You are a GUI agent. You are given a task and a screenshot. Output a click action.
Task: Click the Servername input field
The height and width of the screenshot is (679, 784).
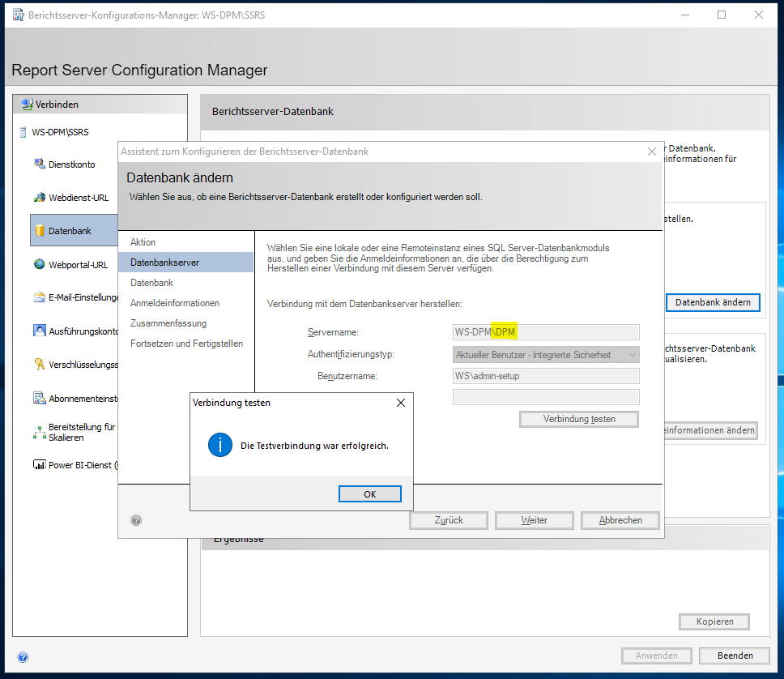(546, 332)
